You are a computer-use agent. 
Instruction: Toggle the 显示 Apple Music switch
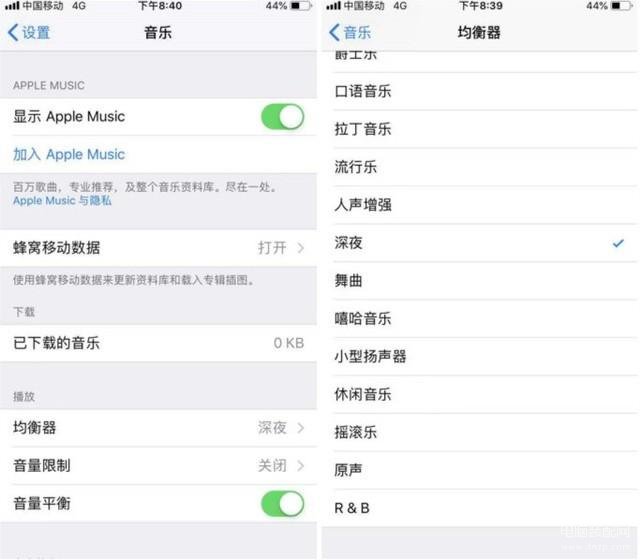(x=282, y=117)
